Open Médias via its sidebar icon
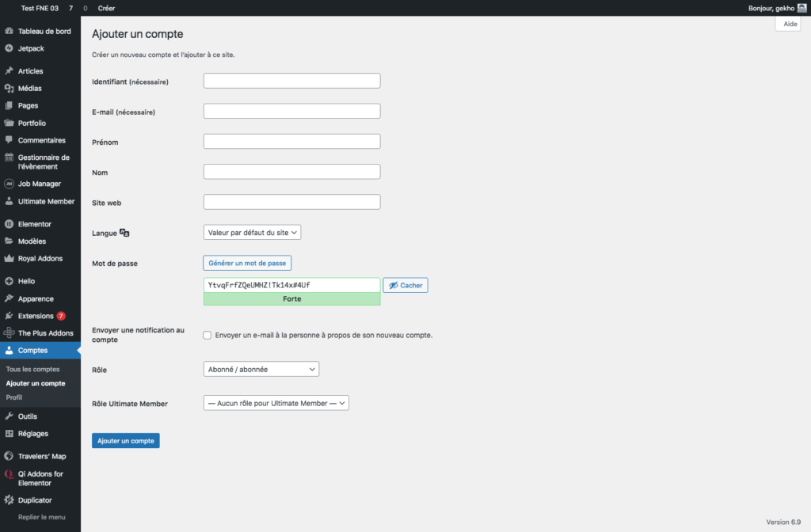This screenshot has height=532, width=811. click(x=10, y=89)
